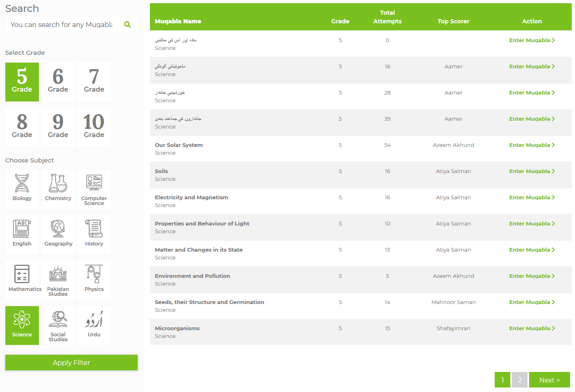Click the Environment and Pollution title
The image size is (575, 392).
[192, 276]
